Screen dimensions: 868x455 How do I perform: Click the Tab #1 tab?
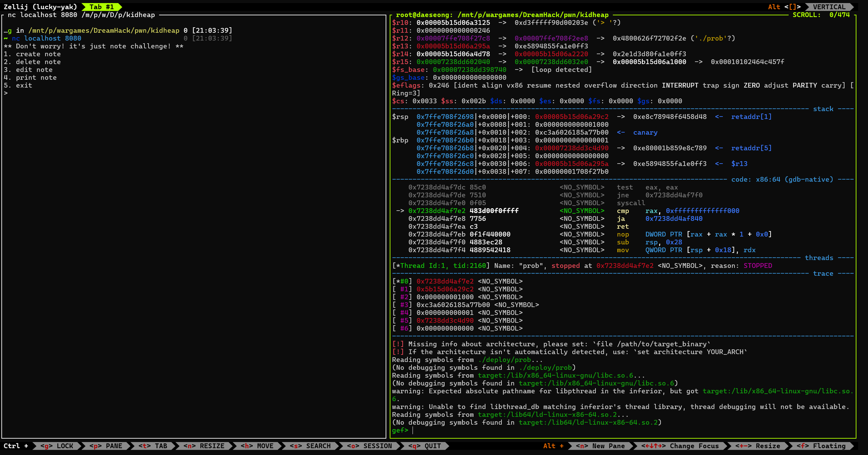click(102, 7)
